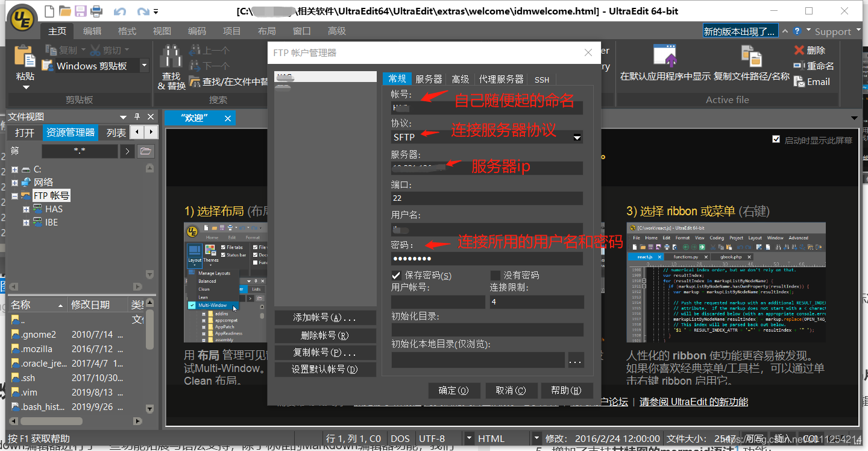868x451 pixels.
Task: Switch to the 编辑 ribbon tab
Action: pyautogui.click(x=92, y=31)
